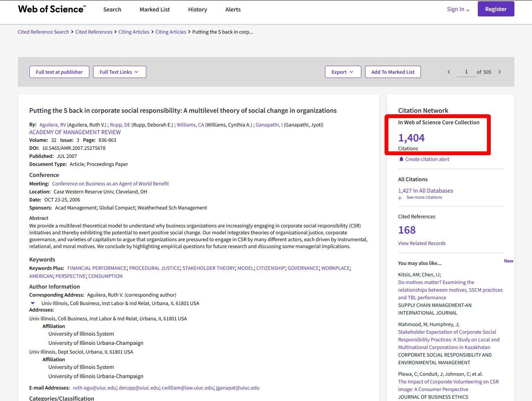Open the Export dropdown
532x401 pixels.
tap(343, 72)
